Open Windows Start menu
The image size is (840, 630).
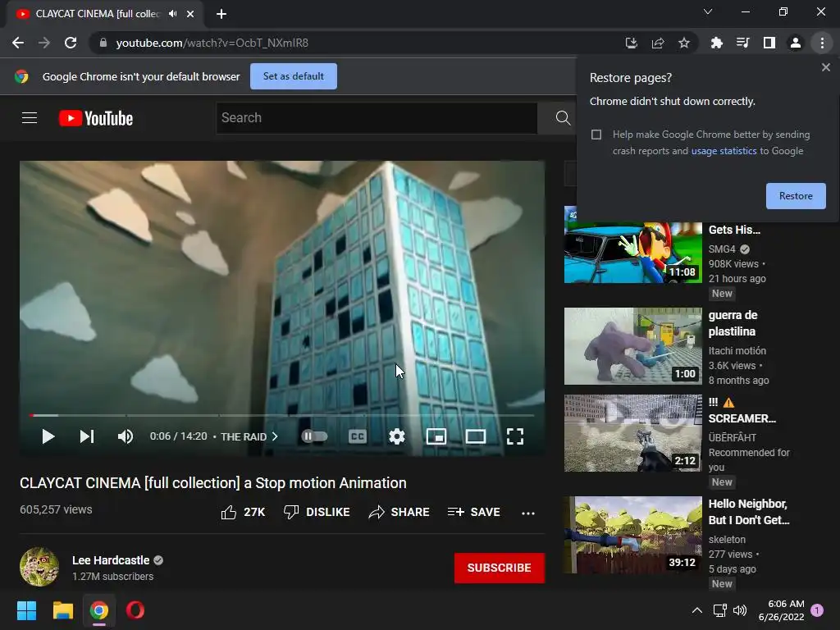point(26,610)
